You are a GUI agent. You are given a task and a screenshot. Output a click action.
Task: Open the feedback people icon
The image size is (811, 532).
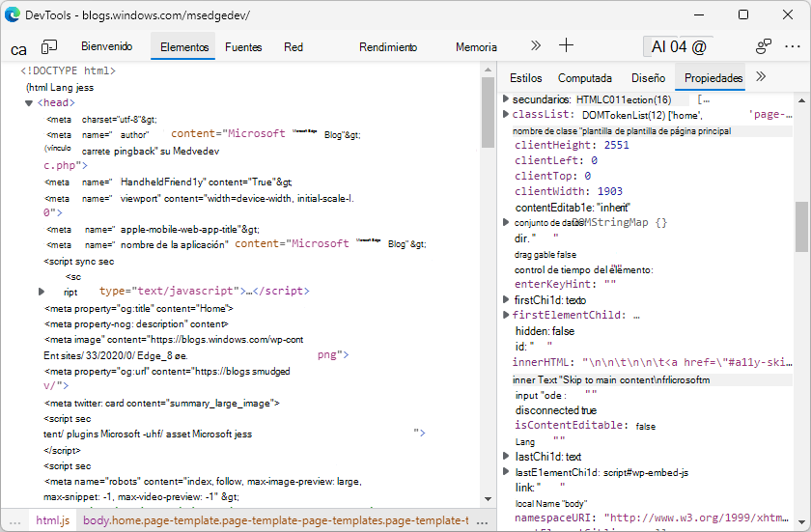(764, 46)
